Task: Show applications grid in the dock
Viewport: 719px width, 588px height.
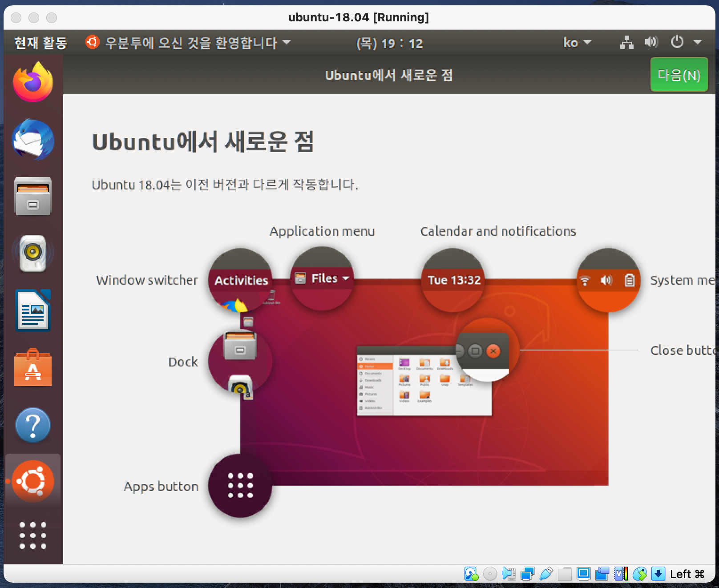Action: point(33,536)
